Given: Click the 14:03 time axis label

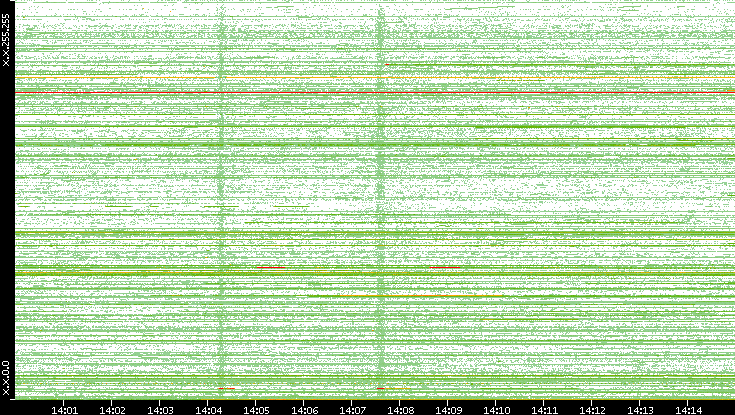Looking at the screenshot, I should tap(160, 410).
